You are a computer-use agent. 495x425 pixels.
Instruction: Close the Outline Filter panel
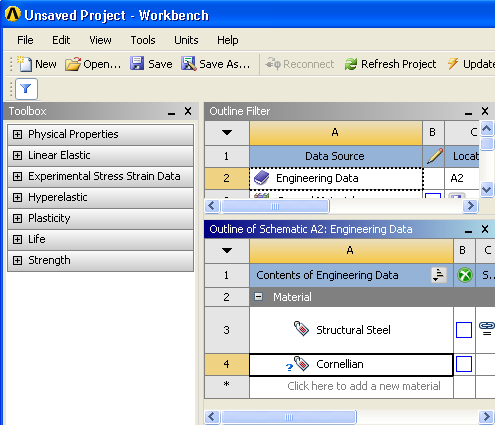tap(485, 111)
